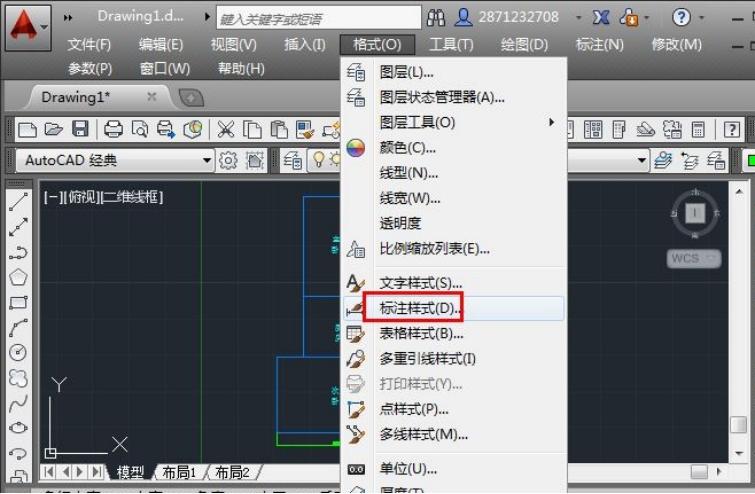The width and height of the screenshot is (755, 494).
Task: Switch to the 模型 model tab
Action: 130,472
